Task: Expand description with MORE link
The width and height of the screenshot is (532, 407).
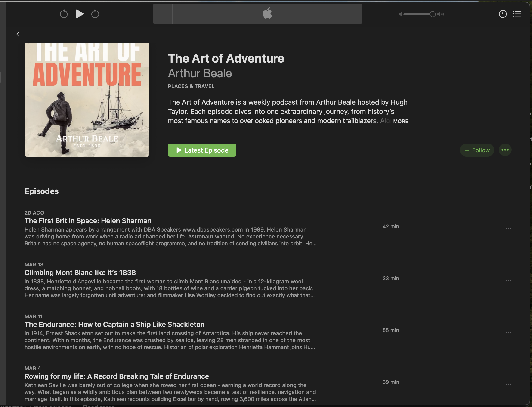Action: [x=401, y=121]
